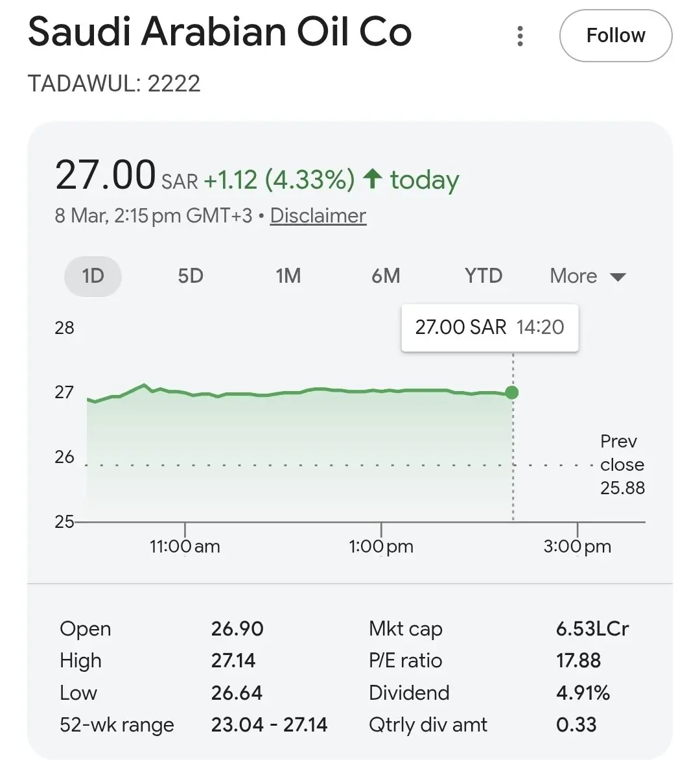Click the Mkt cap value 6.53LCr
700x775 pixels.
click(592, 628)
